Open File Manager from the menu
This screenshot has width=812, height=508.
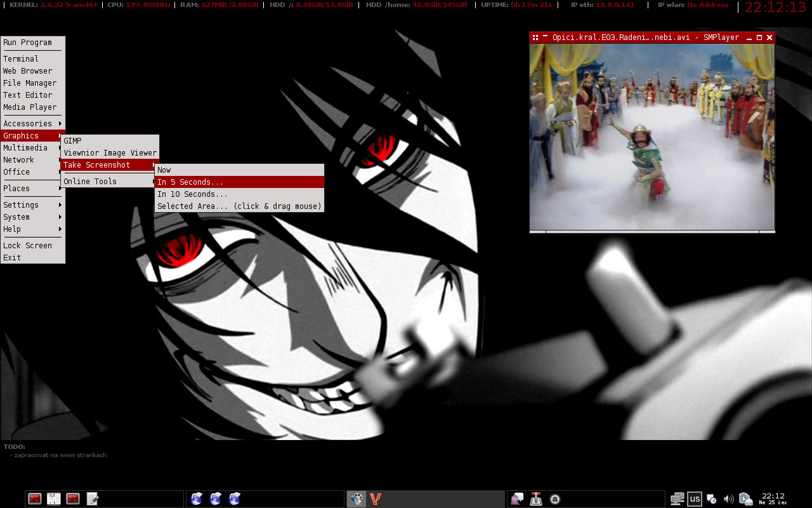pos(33,83)
